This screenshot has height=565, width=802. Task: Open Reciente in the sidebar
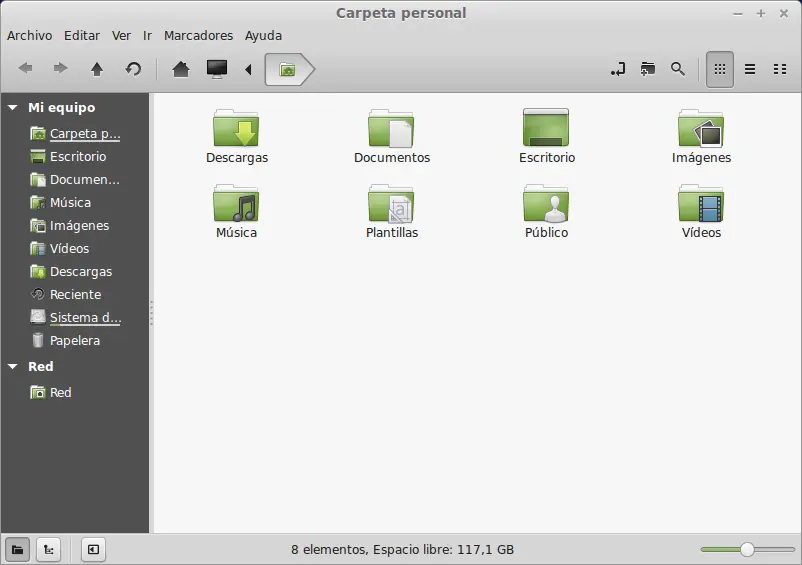click(x=65, y=295)
